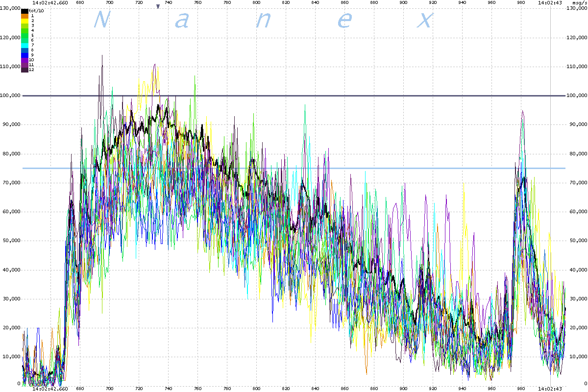Image resolution: width=588 pixels, height=392 pixels.
Task: Click the 800 tick label on bottom axis
Action: pyautogui.click(x=256, y=389)
